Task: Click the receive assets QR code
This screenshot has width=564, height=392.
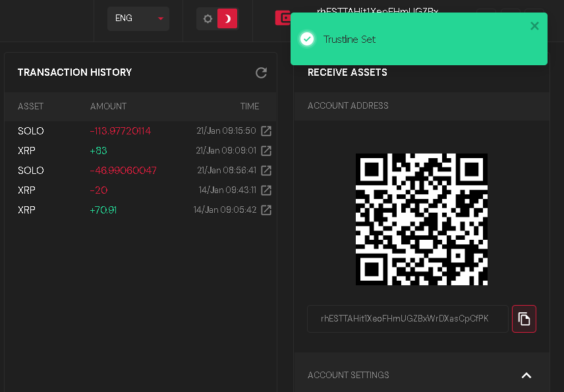Action: pos(422,219)
